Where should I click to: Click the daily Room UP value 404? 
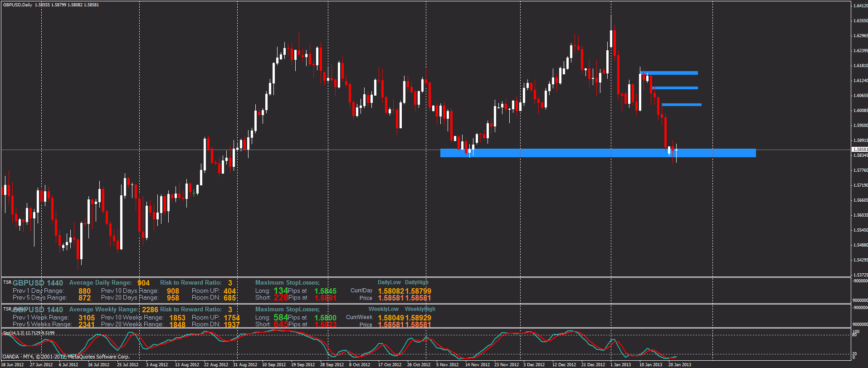pyautogui.click(x=229, y=291)
